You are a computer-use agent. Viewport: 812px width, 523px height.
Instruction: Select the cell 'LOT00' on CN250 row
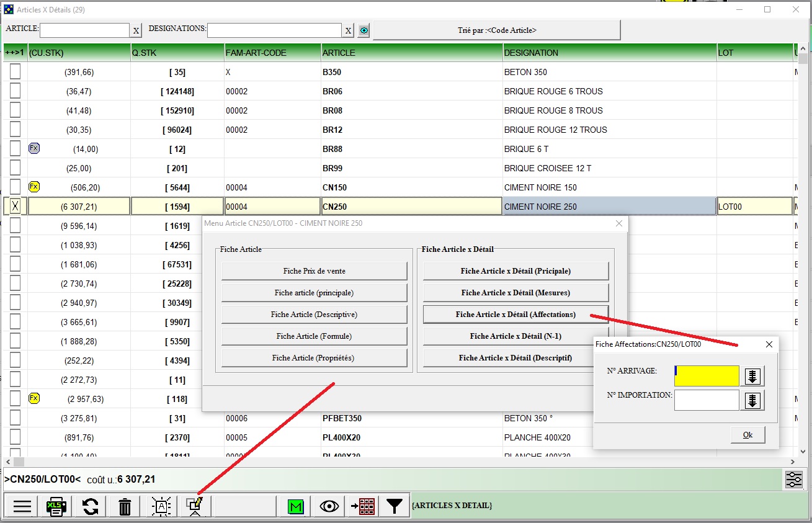pos(755,207)
